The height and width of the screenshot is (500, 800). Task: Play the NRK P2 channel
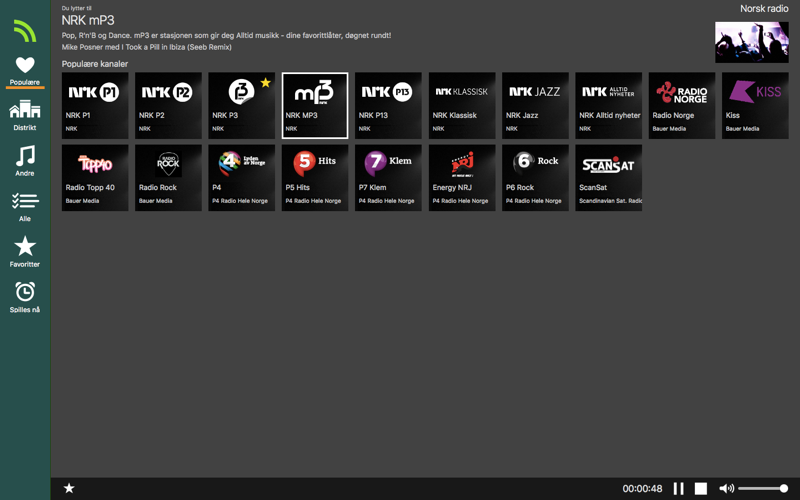click(168, 106)
